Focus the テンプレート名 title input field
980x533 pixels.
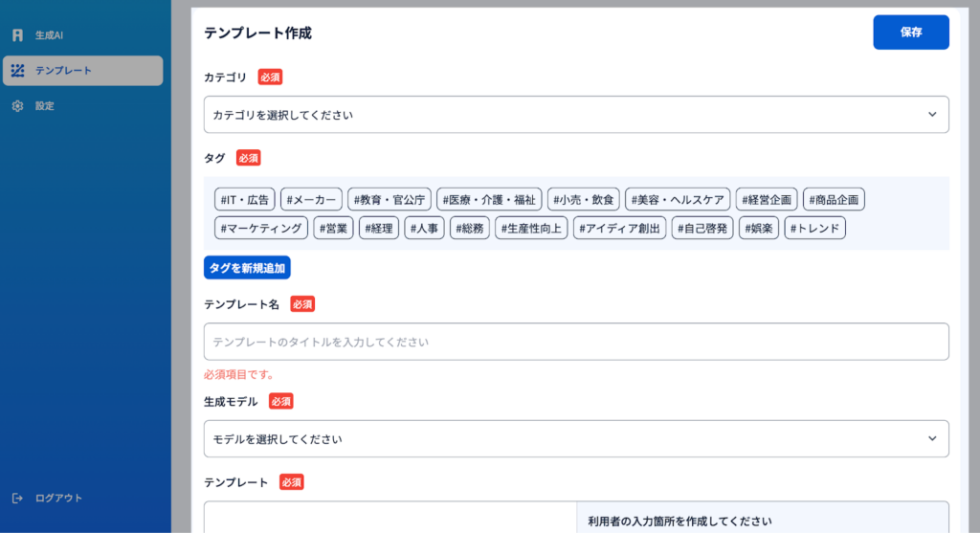pos(575,342)
